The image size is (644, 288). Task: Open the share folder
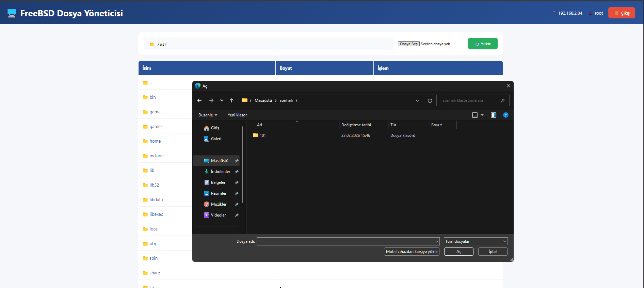[155, 273]
